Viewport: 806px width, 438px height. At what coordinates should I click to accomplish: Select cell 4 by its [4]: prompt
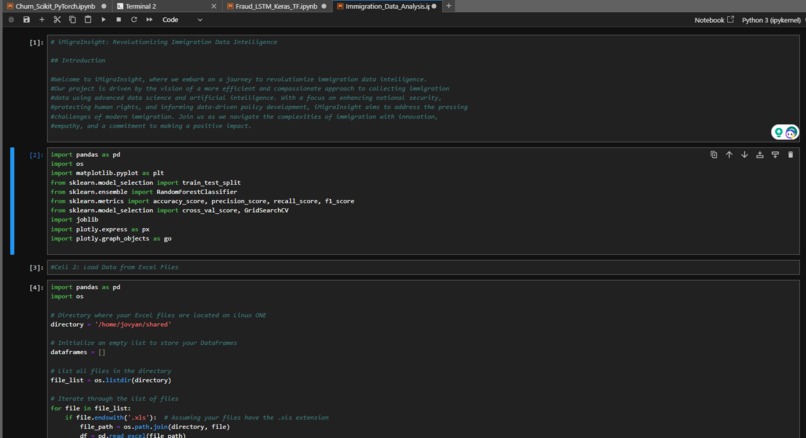pyautogui.click(x=36, y=288)
